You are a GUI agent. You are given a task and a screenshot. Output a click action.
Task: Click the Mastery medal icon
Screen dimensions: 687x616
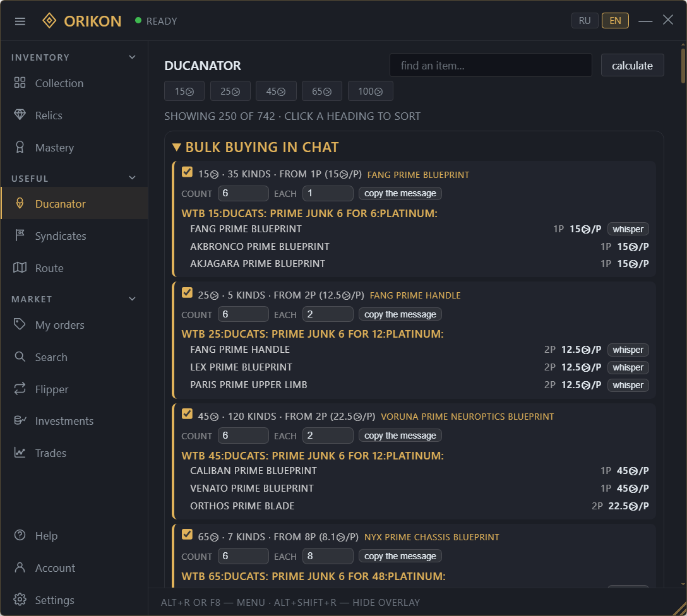(x=20, y=147)
